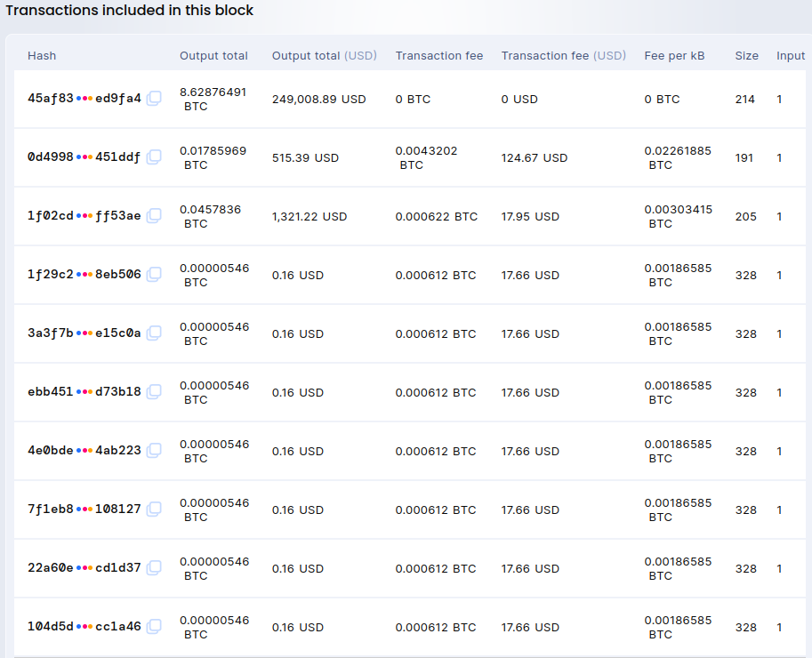The image size is (812, 658).
Task: Select the 8.62876491 BTC output total
Action: (x=213, y=99)
